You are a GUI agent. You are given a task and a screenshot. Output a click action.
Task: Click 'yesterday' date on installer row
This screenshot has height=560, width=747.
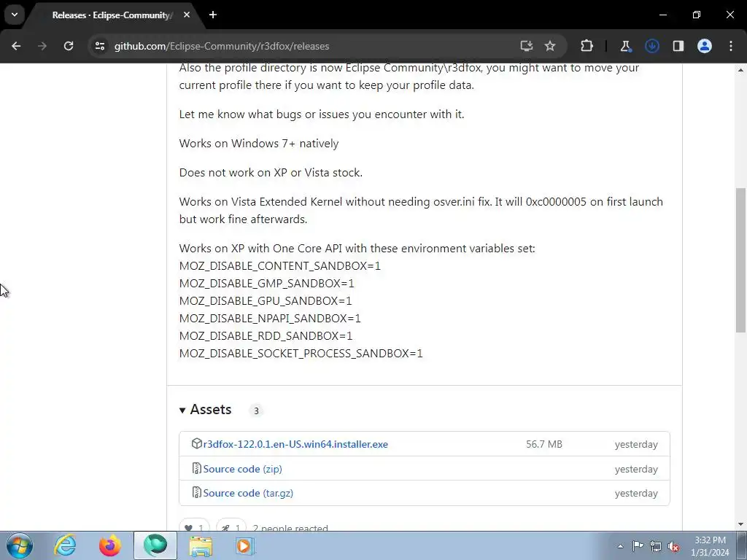point(636,444)
